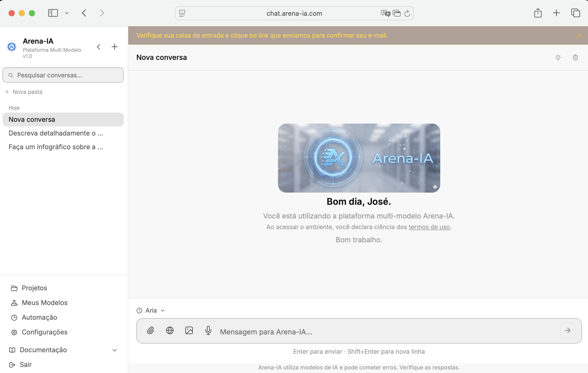588x373 pixels.
Task: Toggle web search with the globe icon
Action: tap(170, 330)
